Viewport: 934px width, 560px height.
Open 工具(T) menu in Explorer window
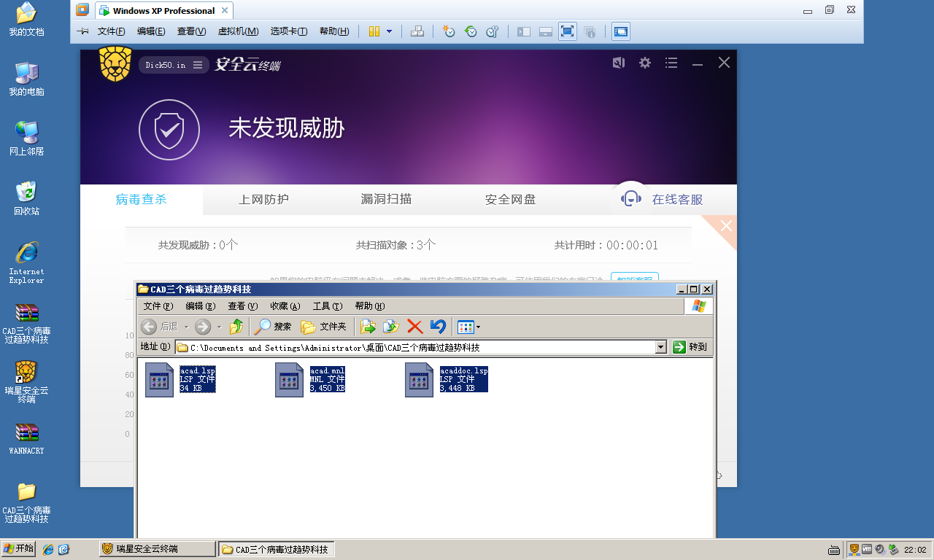(328, 306)
